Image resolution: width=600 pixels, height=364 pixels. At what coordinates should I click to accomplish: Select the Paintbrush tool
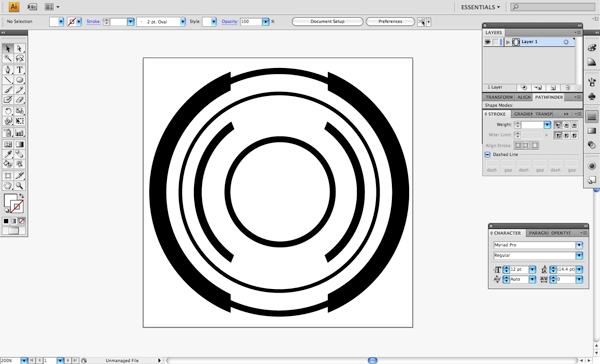point(8,90)
